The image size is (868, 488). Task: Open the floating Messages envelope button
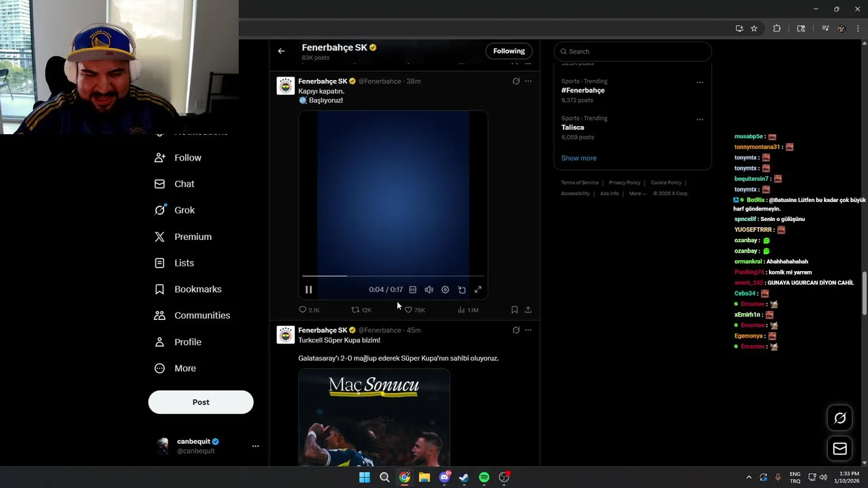(840, 449)
